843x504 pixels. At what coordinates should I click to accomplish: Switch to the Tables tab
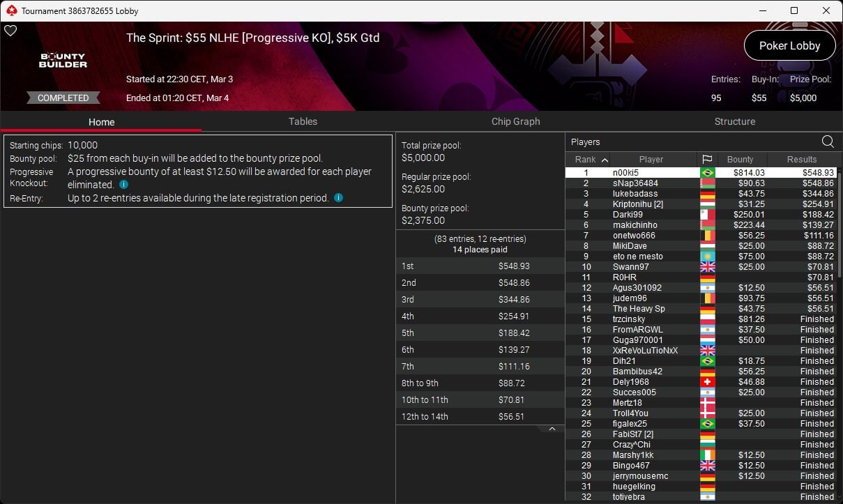pyautogui.click(x=303, y=121)
